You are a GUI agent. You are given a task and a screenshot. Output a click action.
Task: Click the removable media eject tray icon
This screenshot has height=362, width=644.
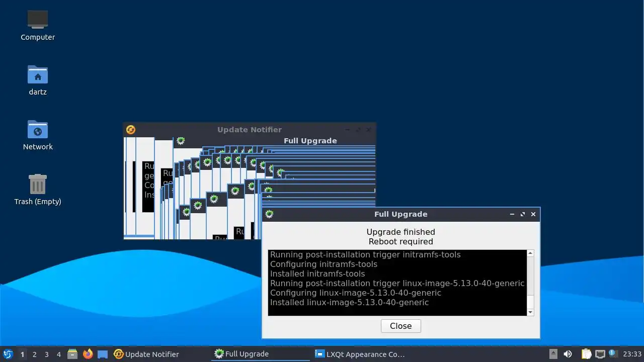coord(553,354)
